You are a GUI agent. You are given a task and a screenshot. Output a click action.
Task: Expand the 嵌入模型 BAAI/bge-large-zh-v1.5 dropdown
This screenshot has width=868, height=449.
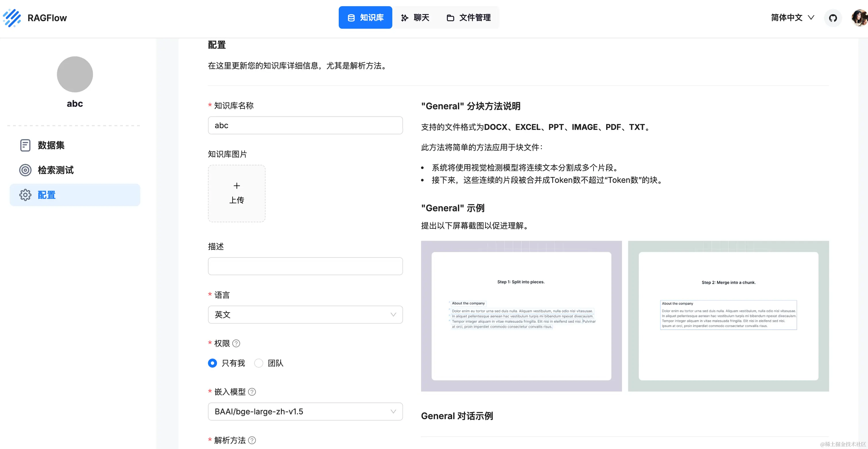305,412
